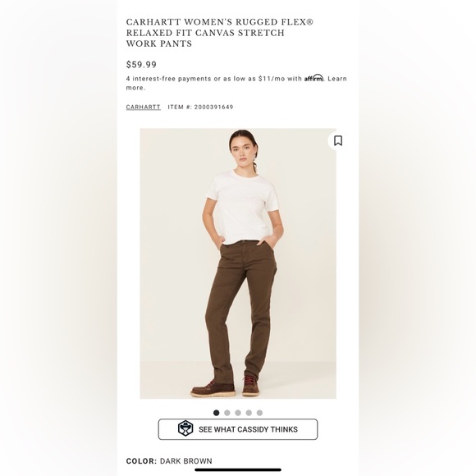
Task: Tap the Cassidy hexagon cowboy icon
Action: point(185,428)
